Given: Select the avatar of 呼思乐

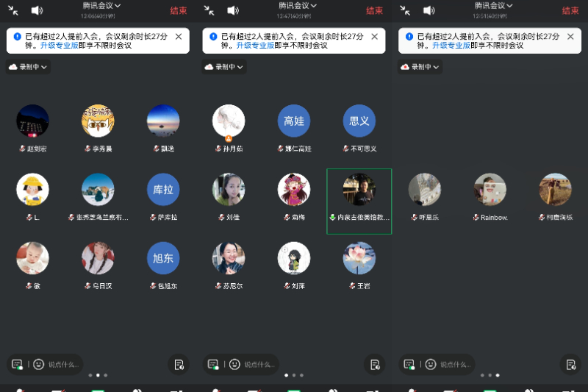Looking at the screenshot, I should click(425, 190).
